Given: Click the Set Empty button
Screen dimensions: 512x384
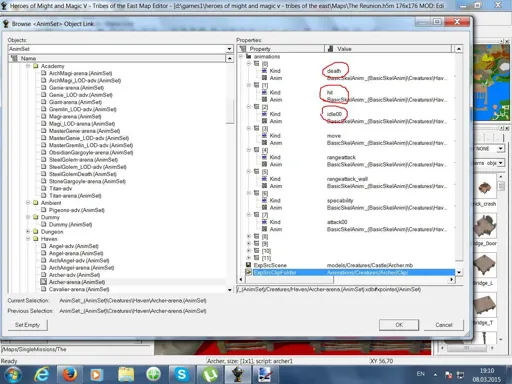Looking at the screenshot, I should (x=27, y=325).
